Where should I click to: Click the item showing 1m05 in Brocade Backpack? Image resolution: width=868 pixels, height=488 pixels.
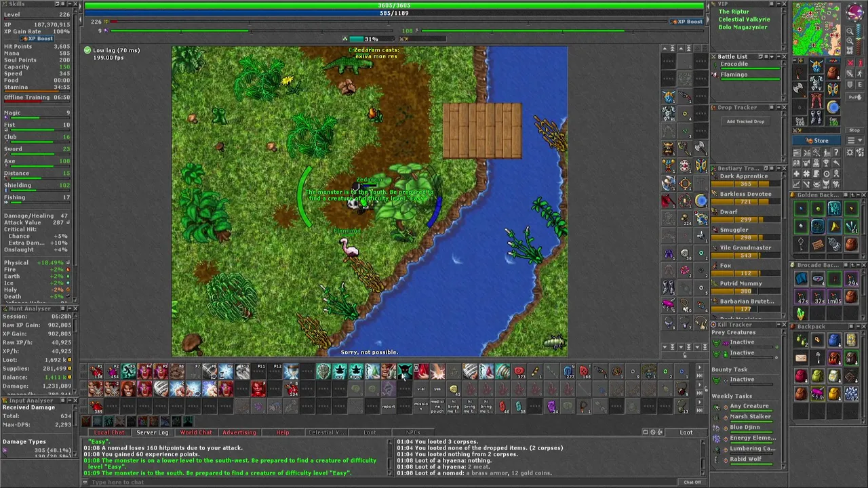point(835,297)
